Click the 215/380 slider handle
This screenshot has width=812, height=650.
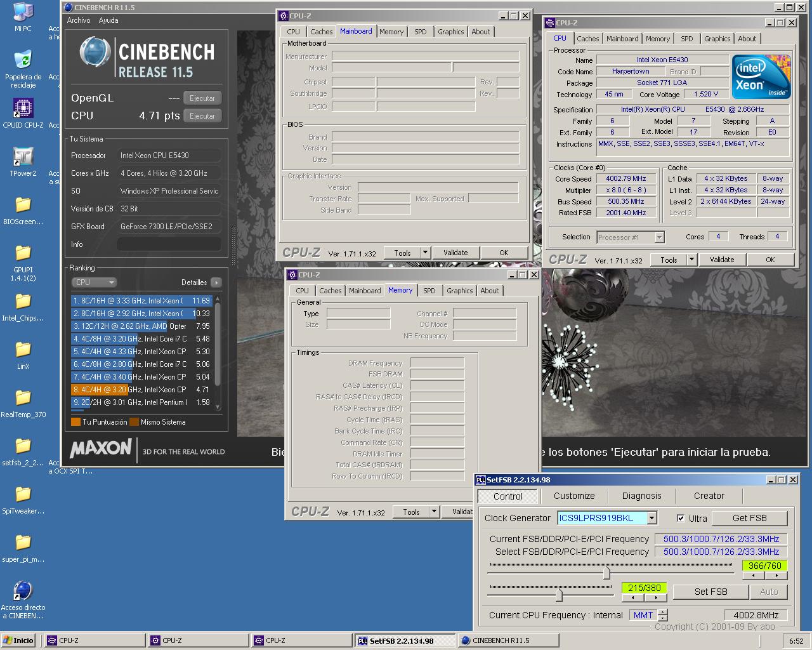point(559,595)
